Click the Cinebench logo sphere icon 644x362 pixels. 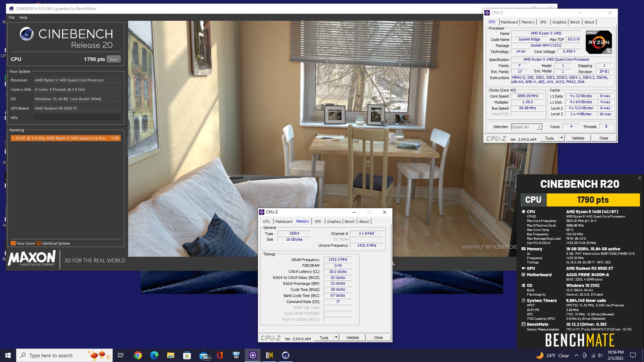coord(26,34)
